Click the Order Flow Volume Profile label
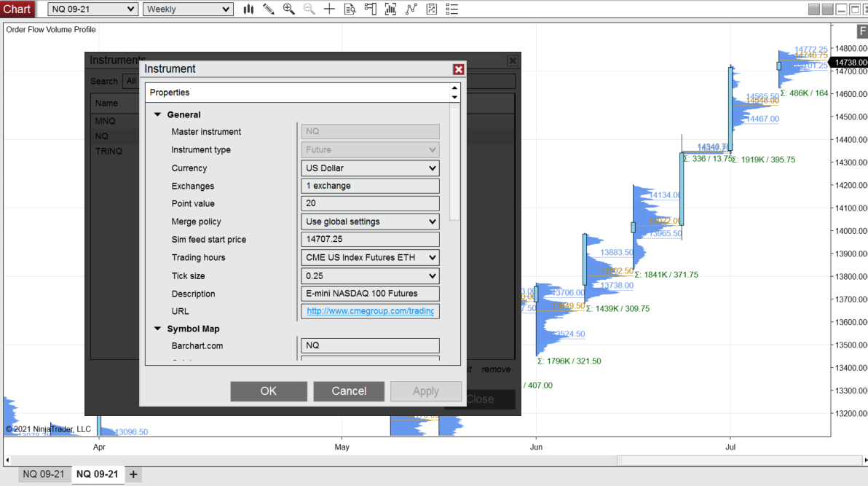 point(51,29)
